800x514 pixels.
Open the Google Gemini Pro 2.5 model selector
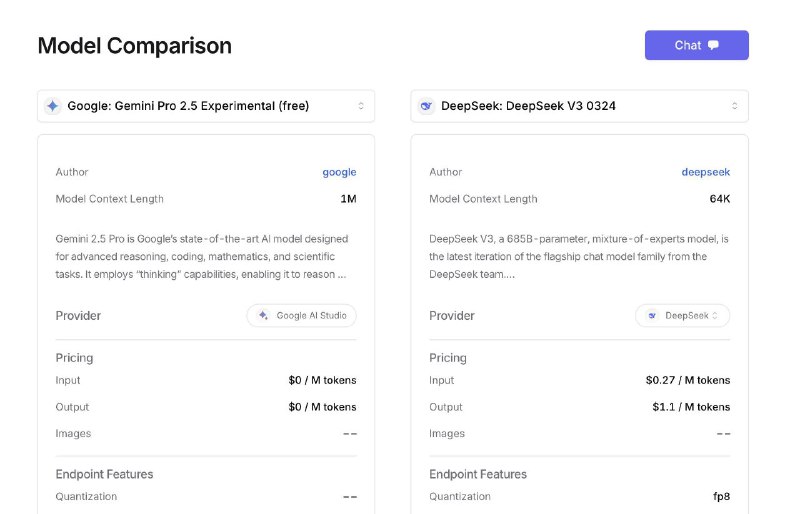point(206,106)
